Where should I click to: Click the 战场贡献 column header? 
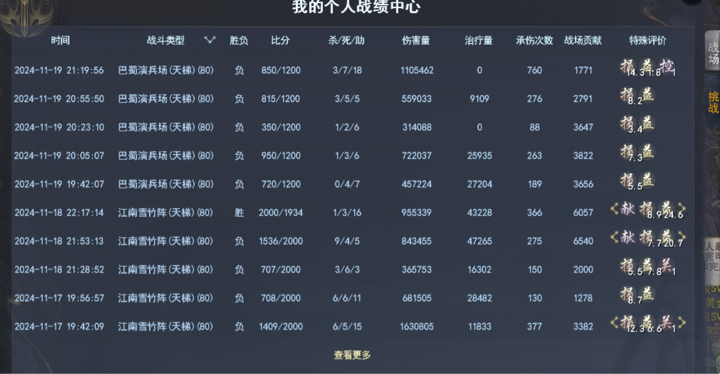point(583,40)
